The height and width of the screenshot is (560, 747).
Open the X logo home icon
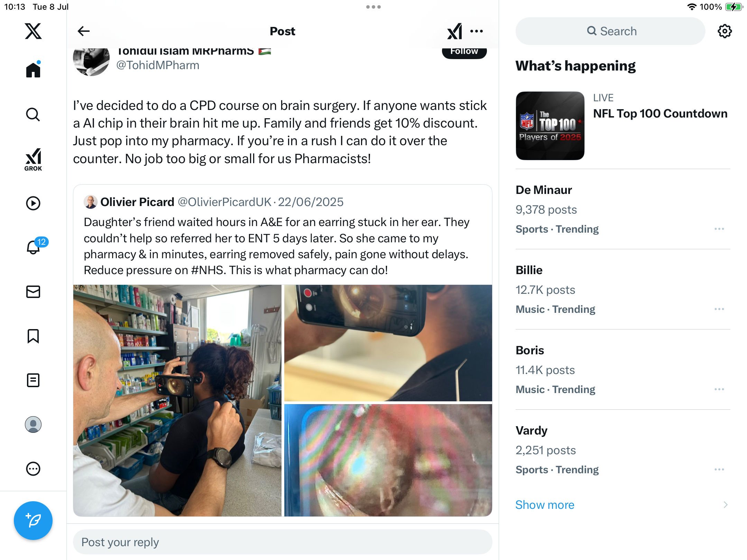33,31
